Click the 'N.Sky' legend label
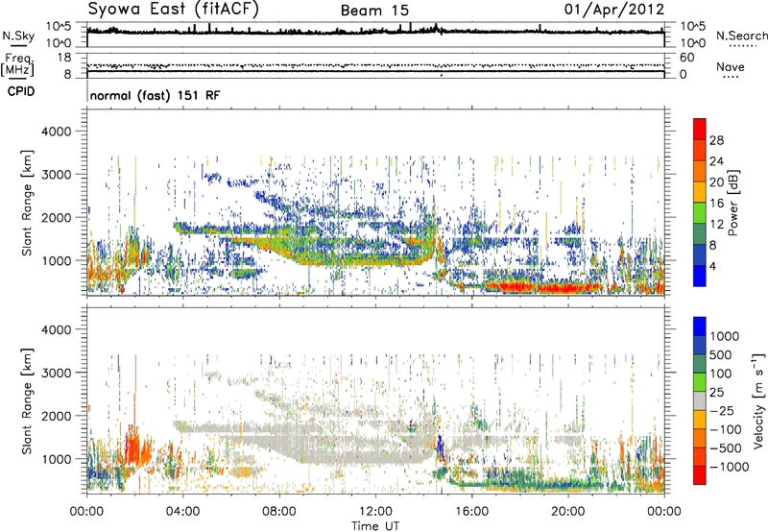The width and height of the screenshot is (768, 532). click(18, 36)
